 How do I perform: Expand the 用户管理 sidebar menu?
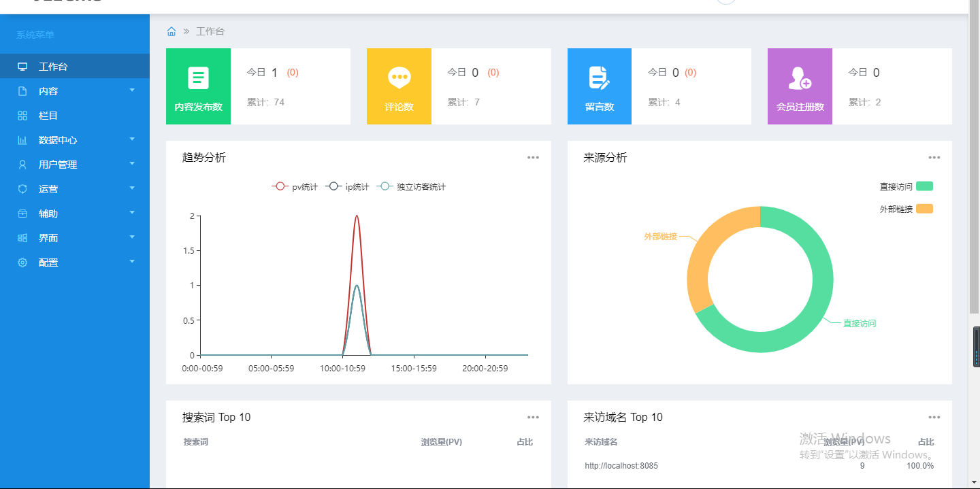[x=75, y=165]
